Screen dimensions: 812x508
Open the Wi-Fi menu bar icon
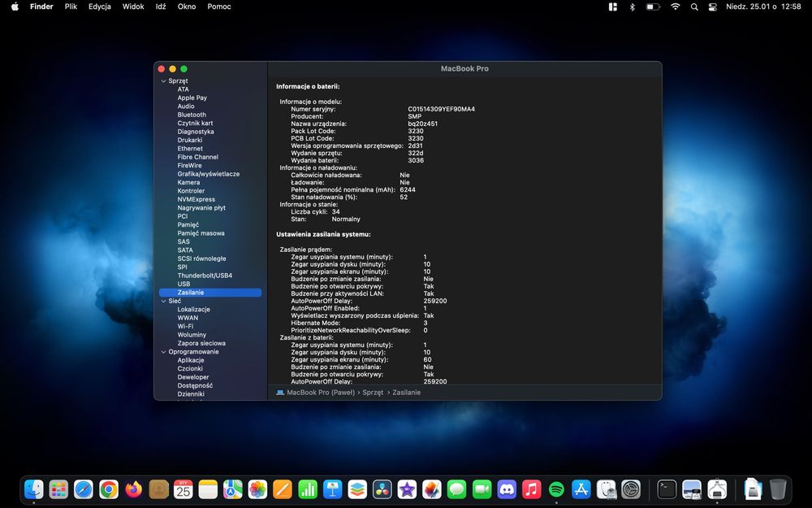click(x=676, y=7)
